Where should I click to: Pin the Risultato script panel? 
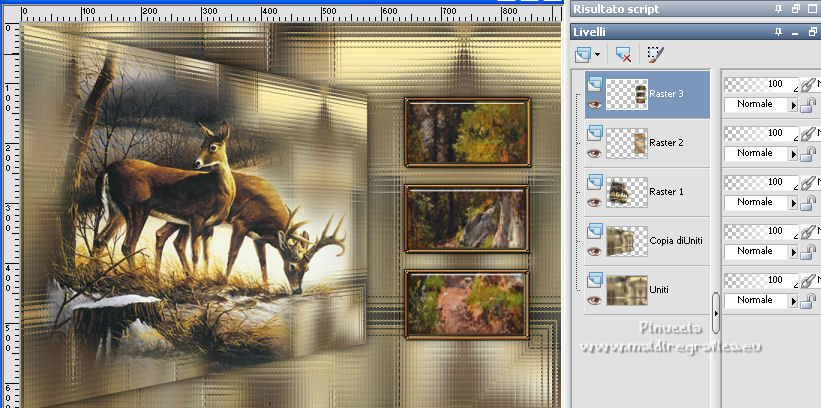point(779,9)
